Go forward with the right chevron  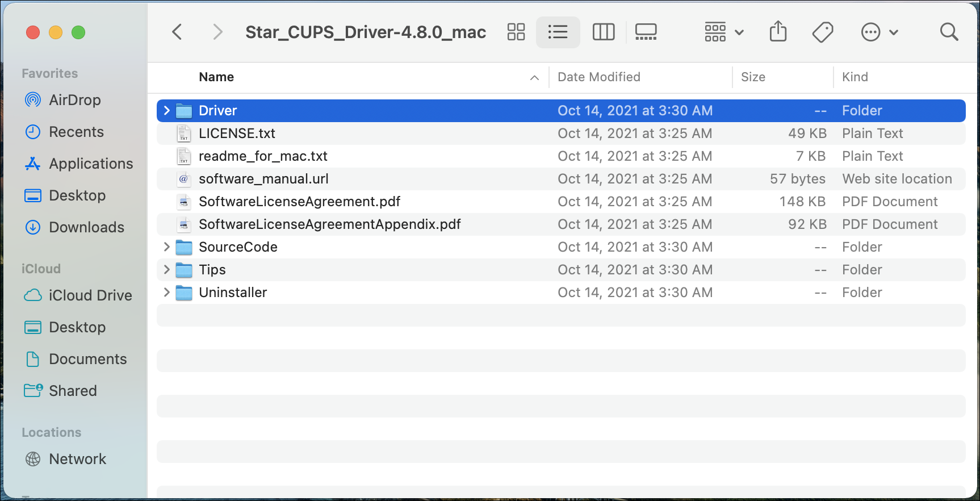[x=217, y=32]
